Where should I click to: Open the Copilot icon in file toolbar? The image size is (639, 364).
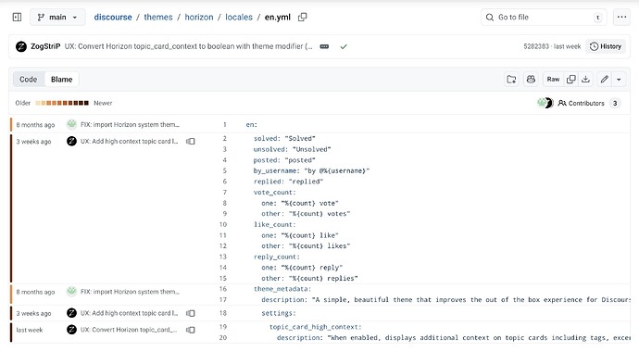coord(531,80)
